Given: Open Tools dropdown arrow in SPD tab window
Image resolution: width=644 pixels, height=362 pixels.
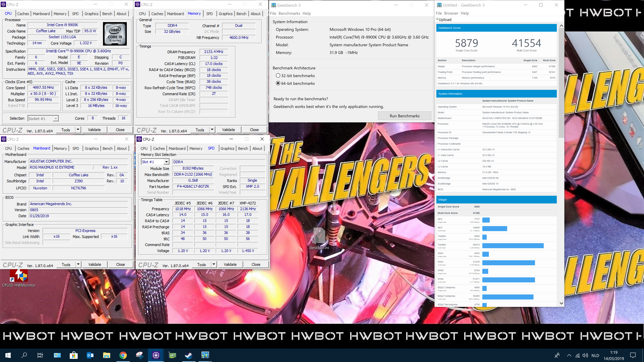Looking at the screenshot, I should tap(214, 264).
